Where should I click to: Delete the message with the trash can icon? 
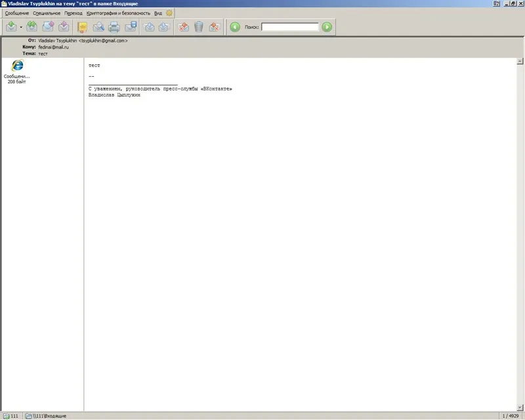pos(198,27)
